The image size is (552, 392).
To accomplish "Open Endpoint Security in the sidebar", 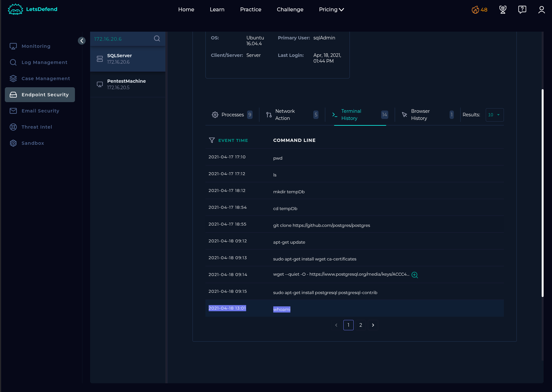I will [40, 95].
